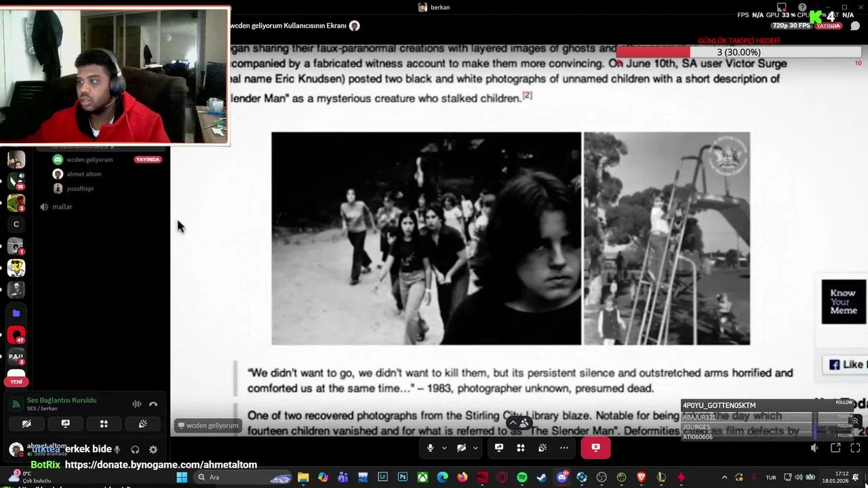Enter fullscreen stream view

point(855,448)
